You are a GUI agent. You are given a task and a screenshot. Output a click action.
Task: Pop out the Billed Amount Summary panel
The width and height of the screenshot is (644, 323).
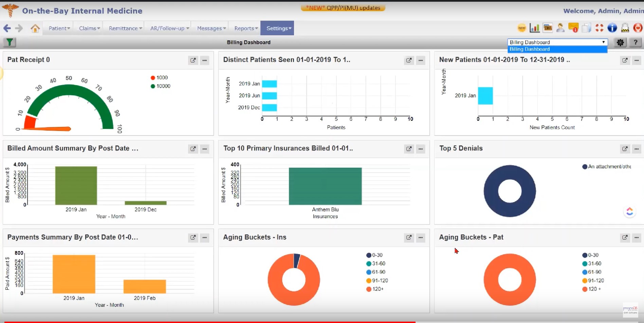[x=193, y=149]
